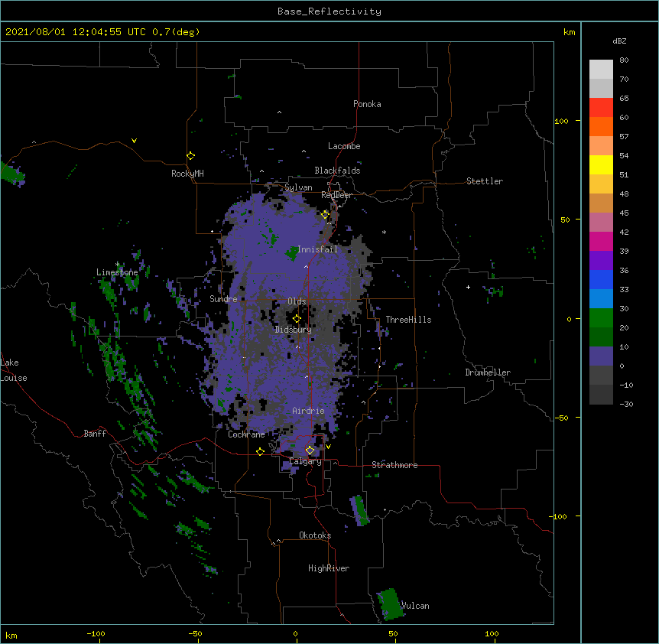Click the yellow diamond marker at Calgary
Screen dimensions: 659x644
tap(310, 450)
